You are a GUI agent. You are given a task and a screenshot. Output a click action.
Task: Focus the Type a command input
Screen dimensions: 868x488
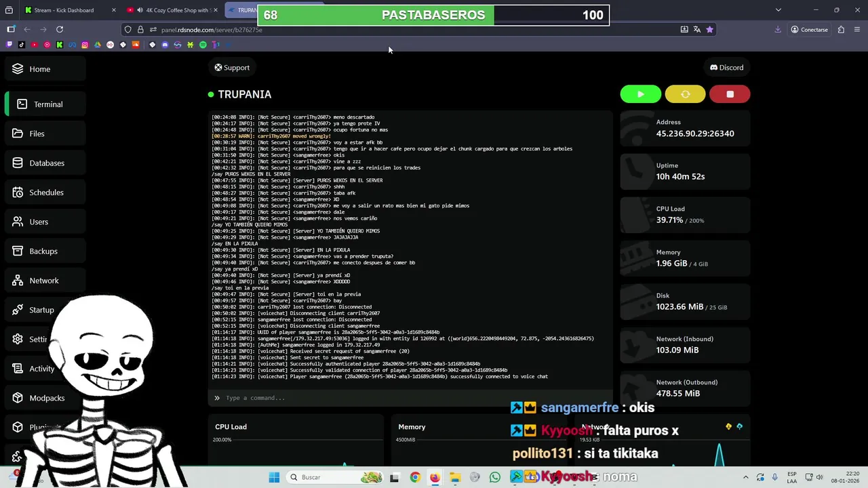point(410,398)
